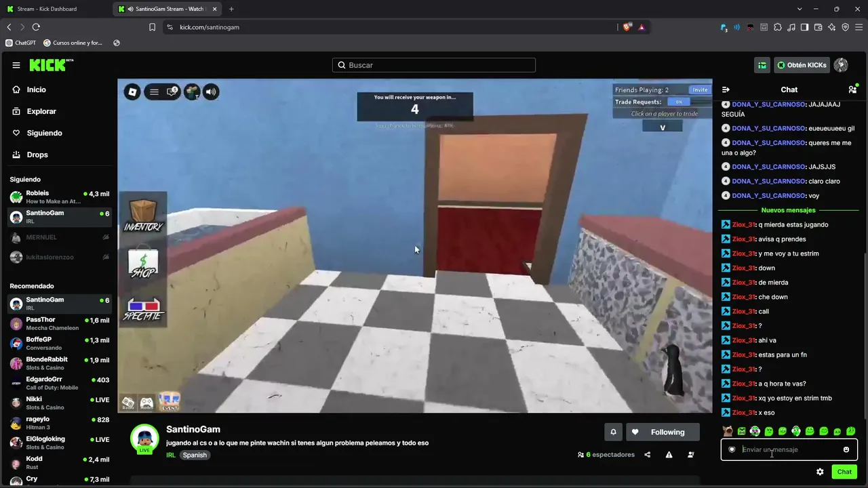Open the Kick sidebar hamburger menu
Screen dimensions: 868x488
tap(16, 65)
